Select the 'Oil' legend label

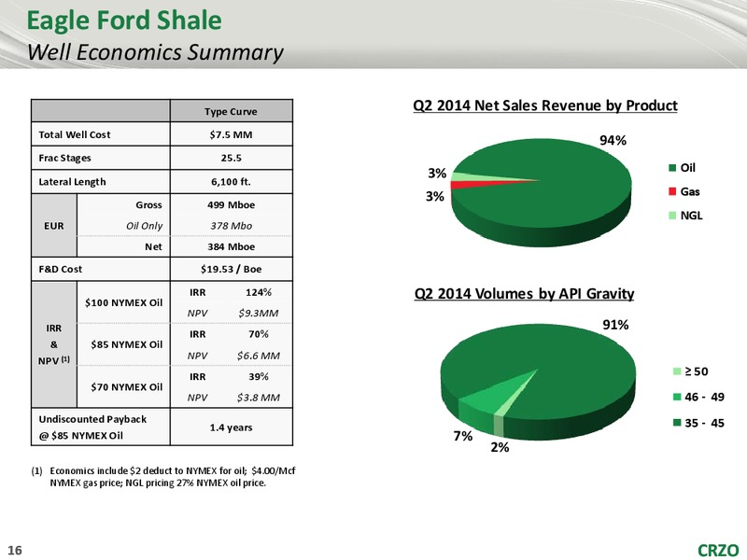pos(688,168)
